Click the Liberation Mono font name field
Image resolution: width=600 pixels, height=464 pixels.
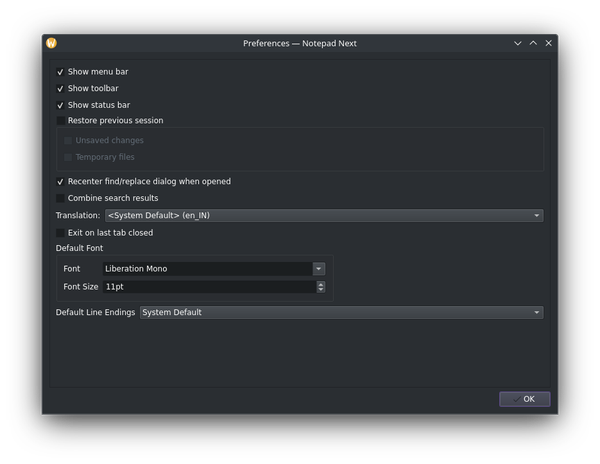click(x=206, y=269)
